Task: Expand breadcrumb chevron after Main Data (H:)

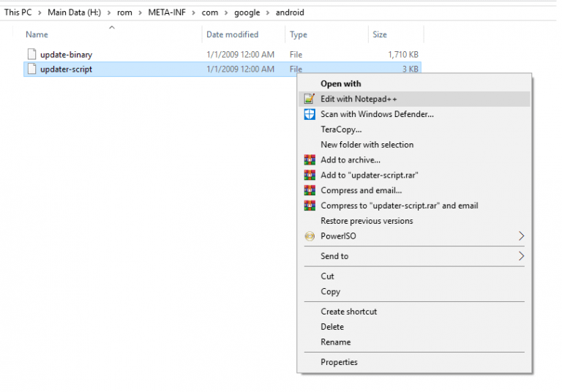Action: pyautogui.click(x=109, y=13)
